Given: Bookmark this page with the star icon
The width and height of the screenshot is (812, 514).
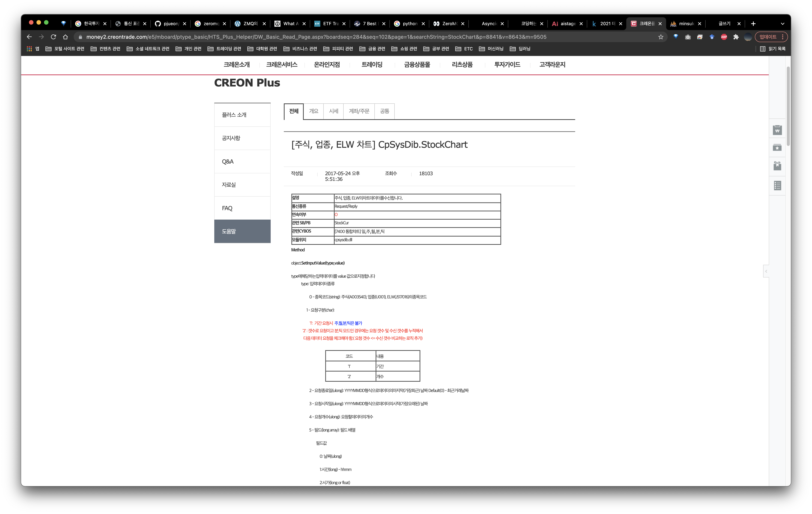Looking at the screenshot, I should 661,37.
